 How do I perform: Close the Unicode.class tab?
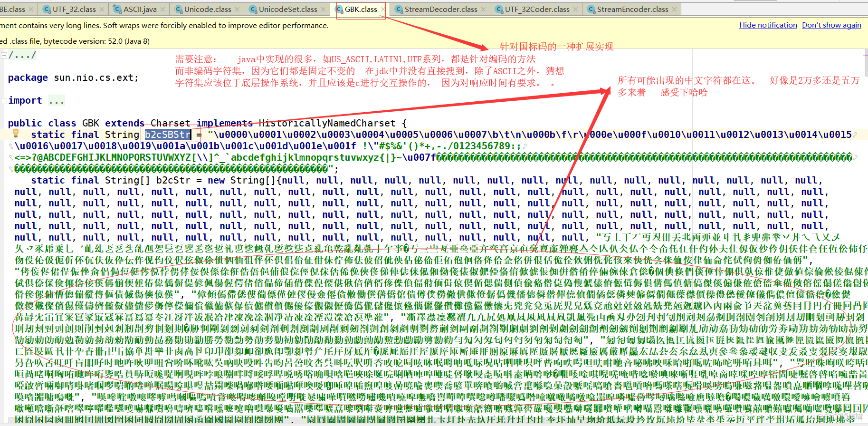pos(238,10)
